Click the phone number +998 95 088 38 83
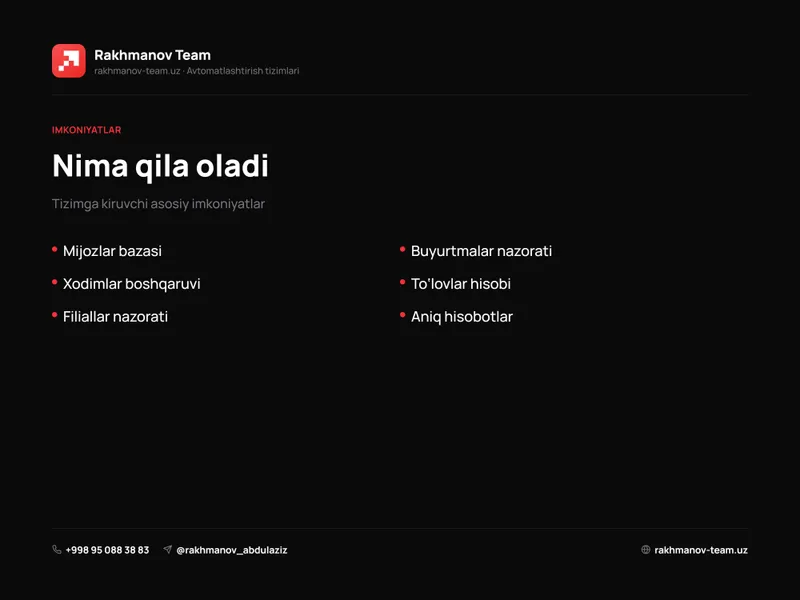Image resolution: width=800 pixels, height=600 pixels. coord(107,550)
